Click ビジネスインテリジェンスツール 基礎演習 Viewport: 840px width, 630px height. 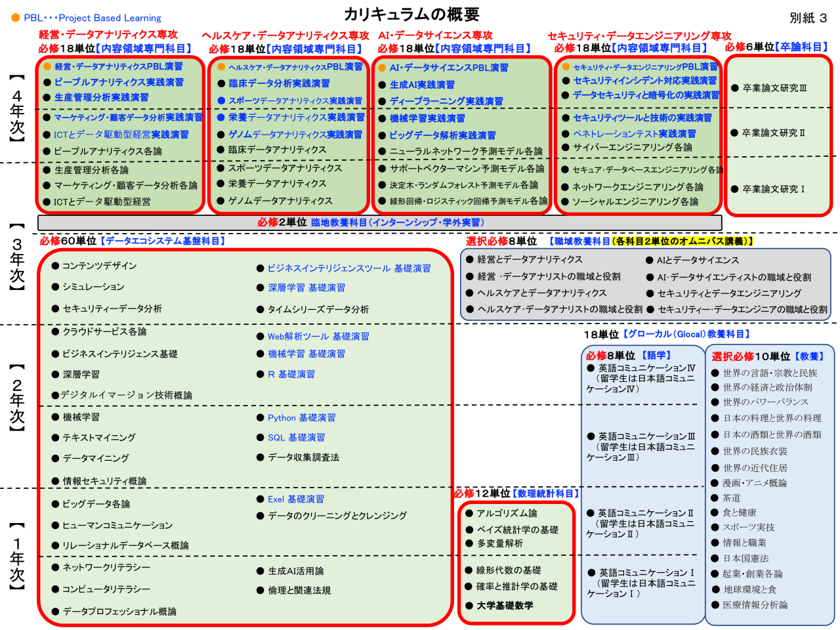pyautogui.click(x=349, y=268)
